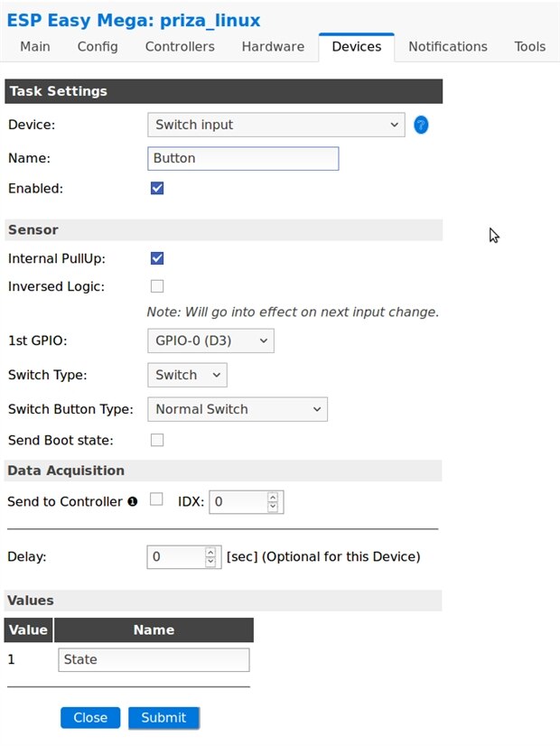
Task: Click the State value name field
Action: pyautogui.click(x=154, y=659)
